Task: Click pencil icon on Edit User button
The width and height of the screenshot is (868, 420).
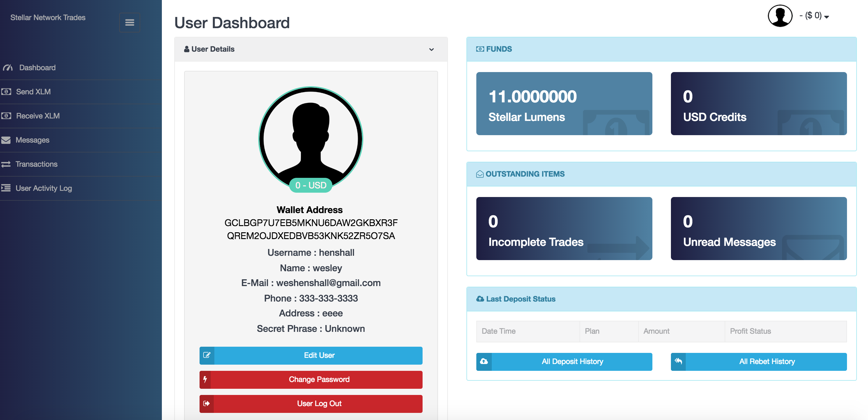Action: (207, 355)
